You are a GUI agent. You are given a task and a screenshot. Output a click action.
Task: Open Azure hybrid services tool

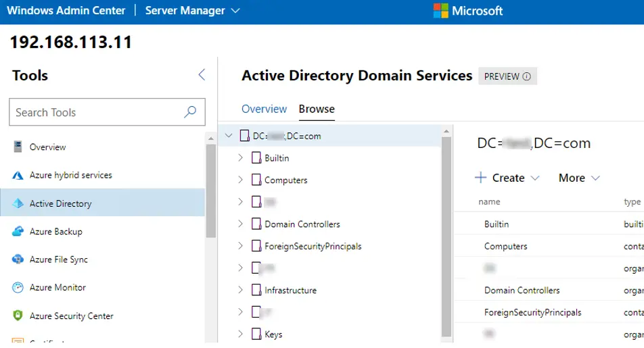pos(103,175)
